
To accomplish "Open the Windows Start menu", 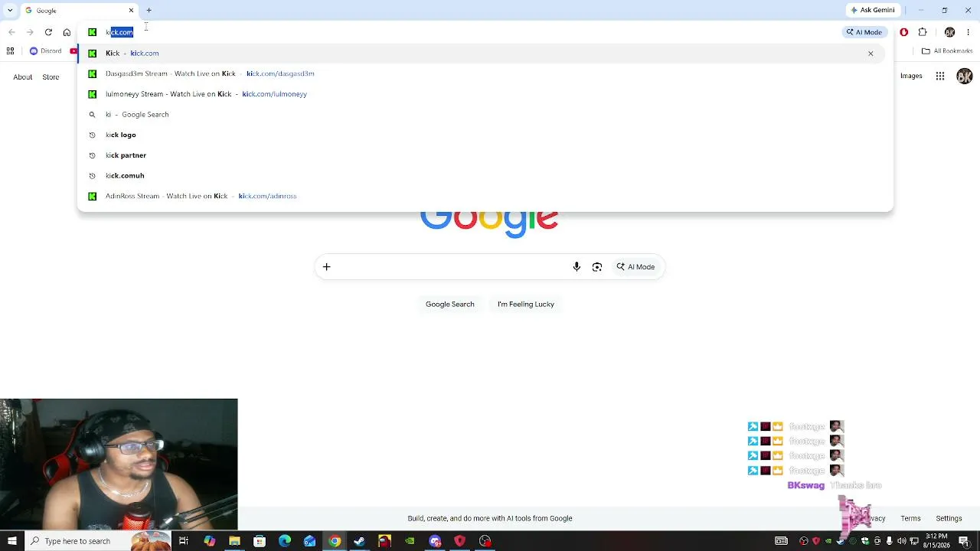I will pyautogui.click(x=11, y=541).
